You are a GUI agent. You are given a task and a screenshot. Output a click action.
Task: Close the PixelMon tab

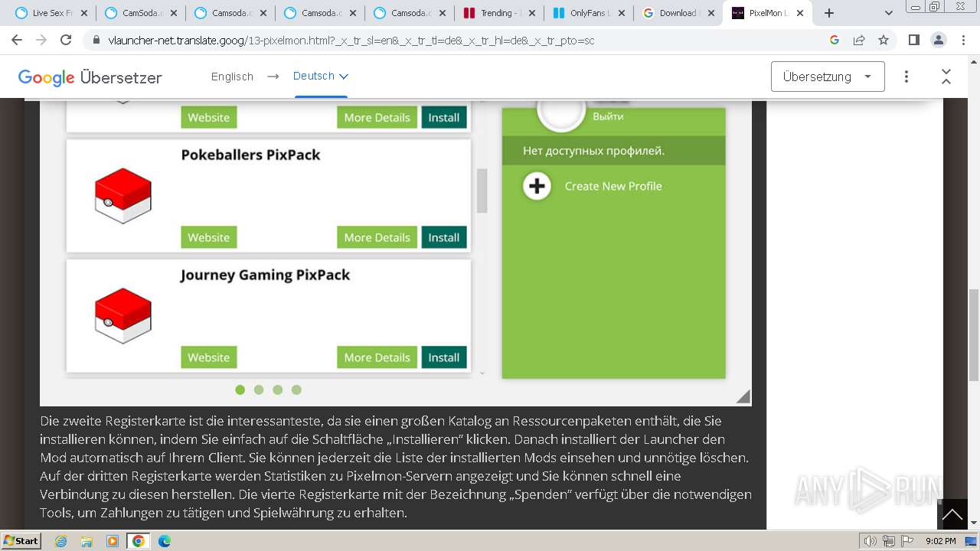(800, 13)
